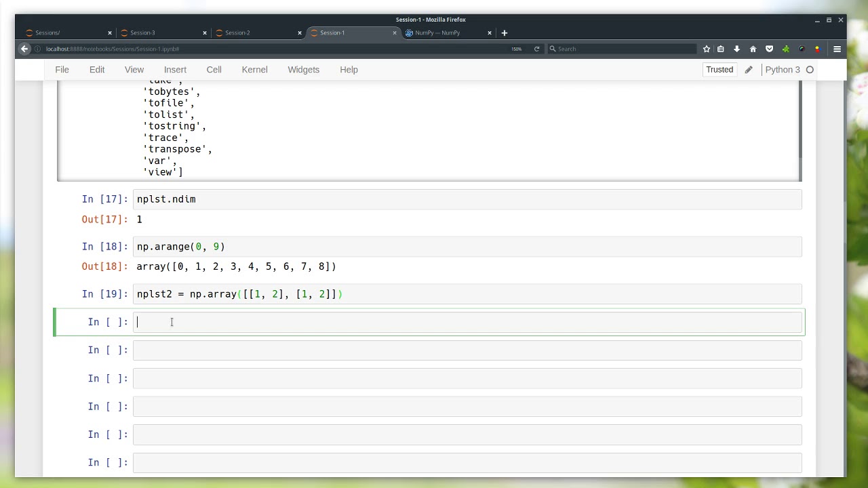Click the Pocket icon in toolbar
868x488 pixels.
click(x=769, y=49)
